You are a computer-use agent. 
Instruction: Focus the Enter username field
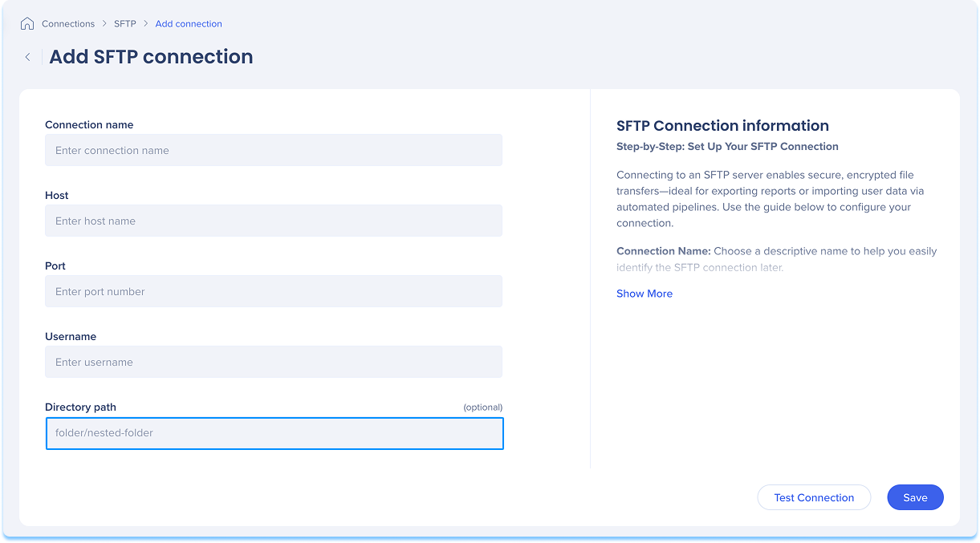(274, 362)
